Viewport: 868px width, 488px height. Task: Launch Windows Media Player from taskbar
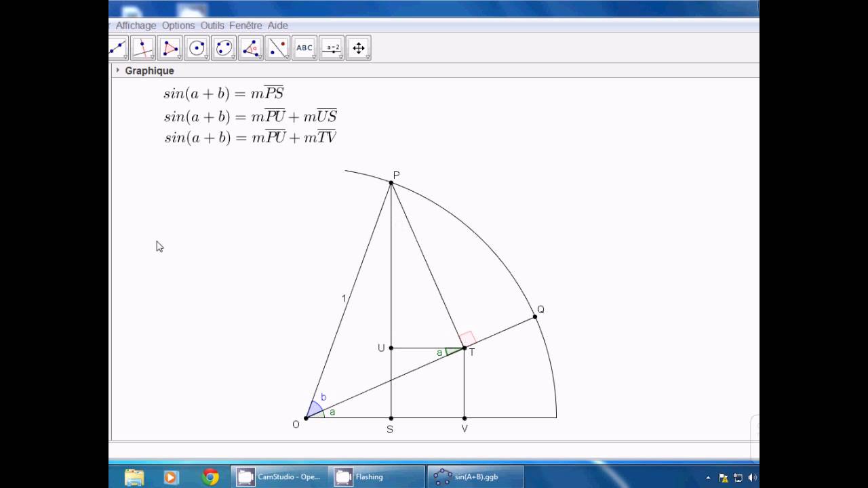point(171,477)
